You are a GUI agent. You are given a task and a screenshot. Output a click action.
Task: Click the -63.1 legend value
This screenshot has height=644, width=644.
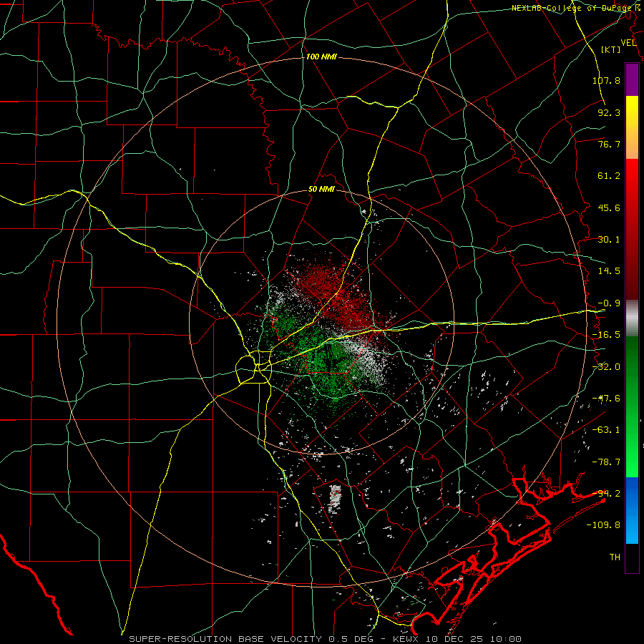pos(606,430)
